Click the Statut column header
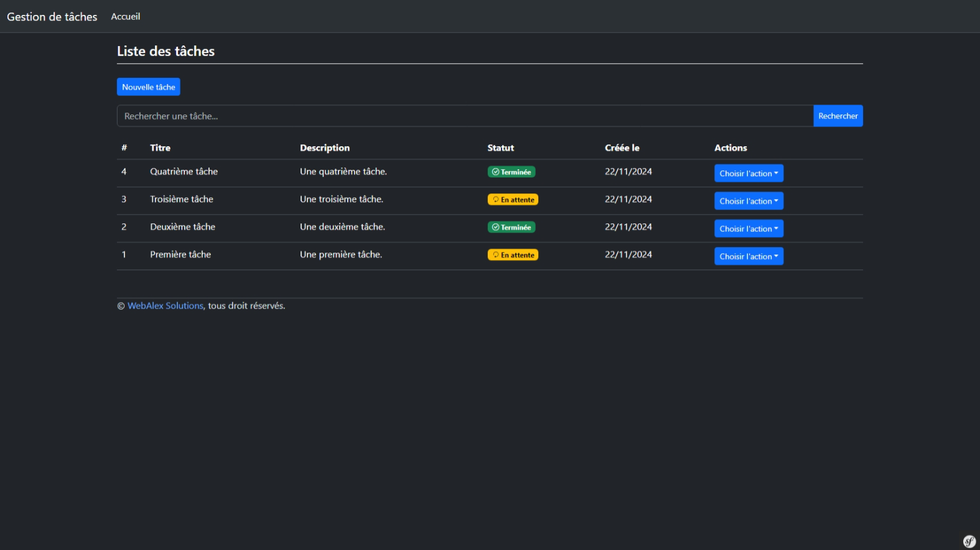 coord(500,148)
